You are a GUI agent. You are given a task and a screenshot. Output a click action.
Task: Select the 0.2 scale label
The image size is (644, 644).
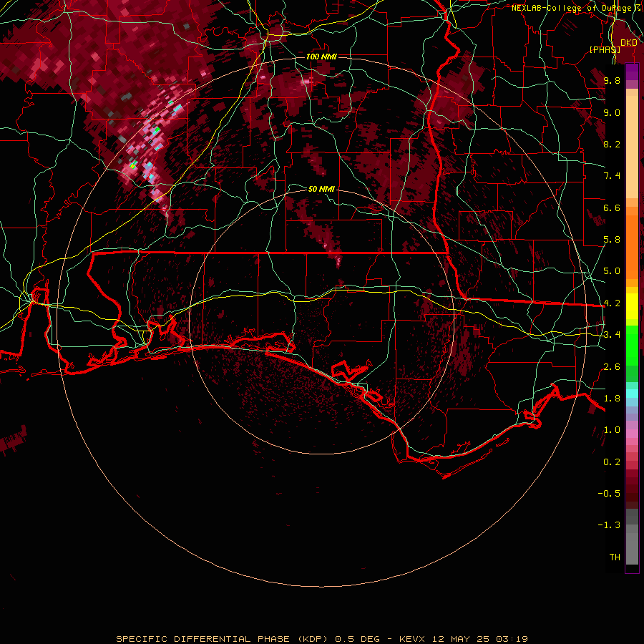coord(612,462)
